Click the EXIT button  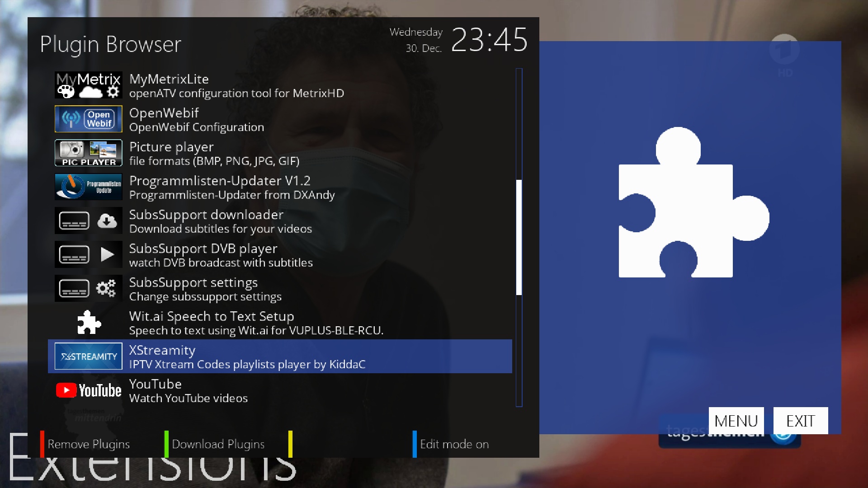tap(801, 421)
